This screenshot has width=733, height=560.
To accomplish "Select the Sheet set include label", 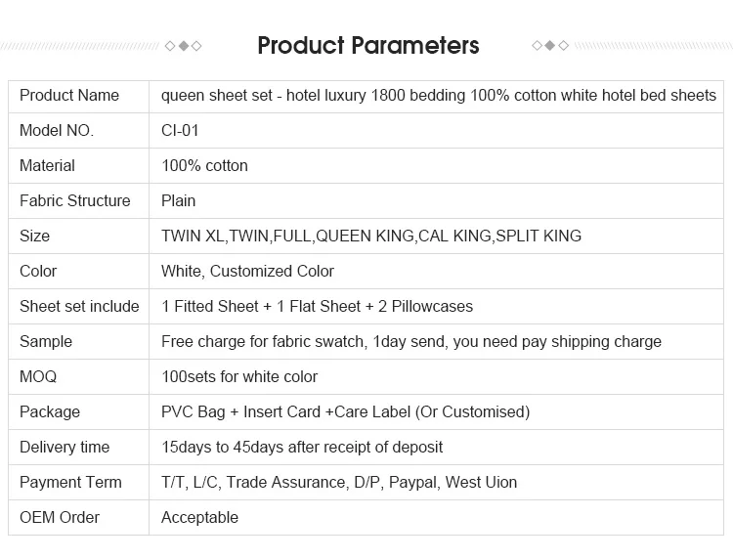I will coord(79,307).
